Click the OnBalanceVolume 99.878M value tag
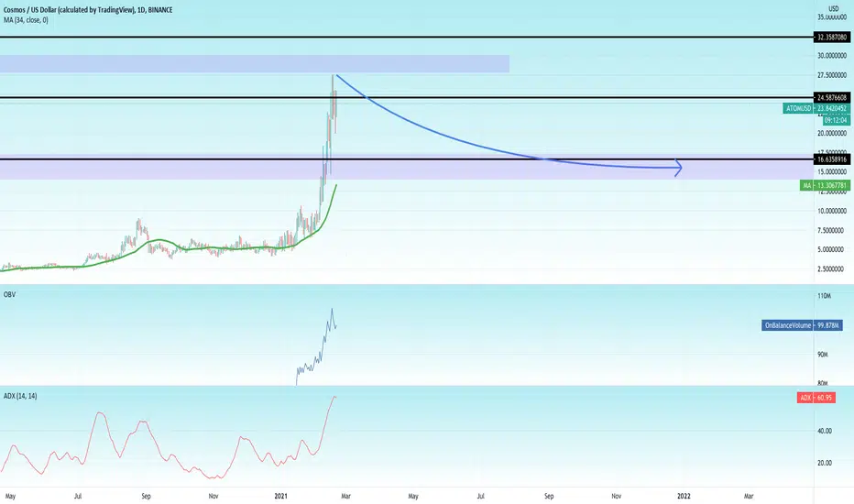Image resolution: width=854 pixels, height=504 pixels. pos(802,325)
